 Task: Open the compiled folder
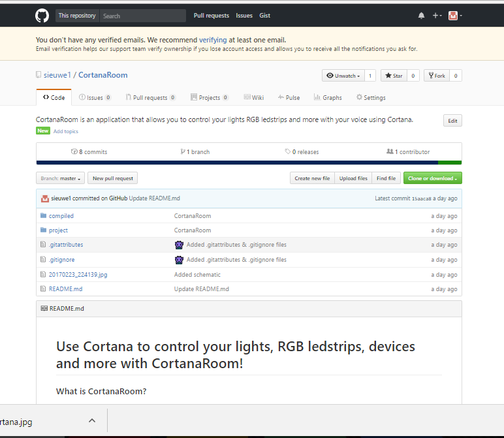61,216
